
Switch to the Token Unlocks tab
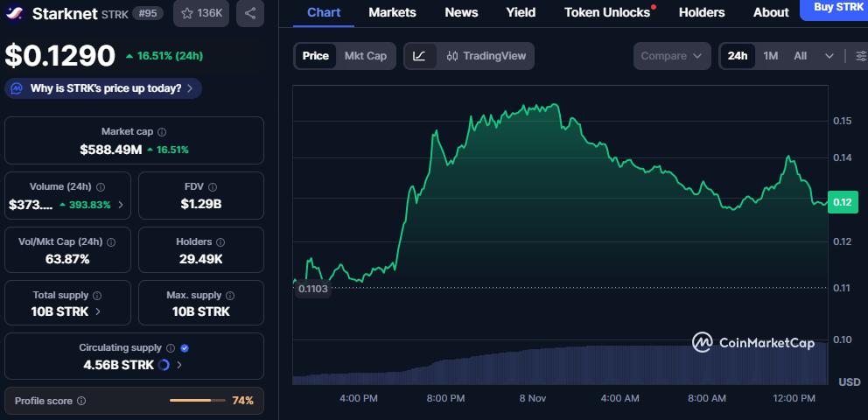[x=607, y=12]
